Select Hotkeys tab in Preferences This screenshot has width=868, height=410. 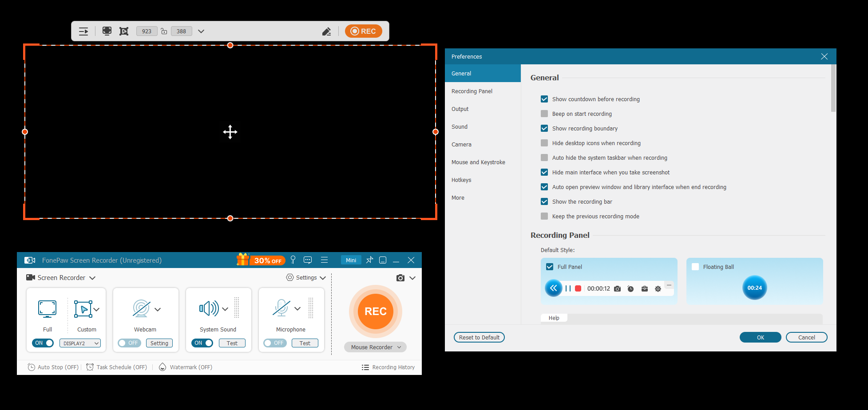tap(483, 180)
